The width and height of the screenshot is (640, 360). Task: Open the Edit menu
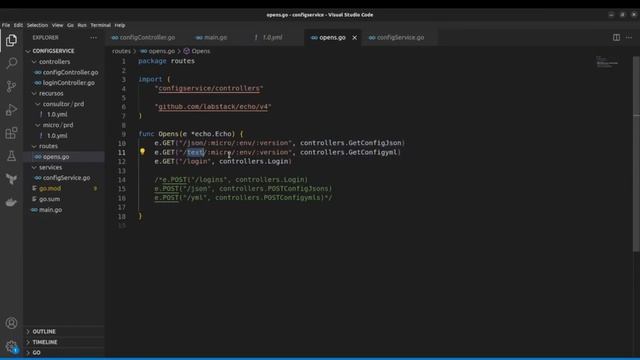(x=18, y=25)
